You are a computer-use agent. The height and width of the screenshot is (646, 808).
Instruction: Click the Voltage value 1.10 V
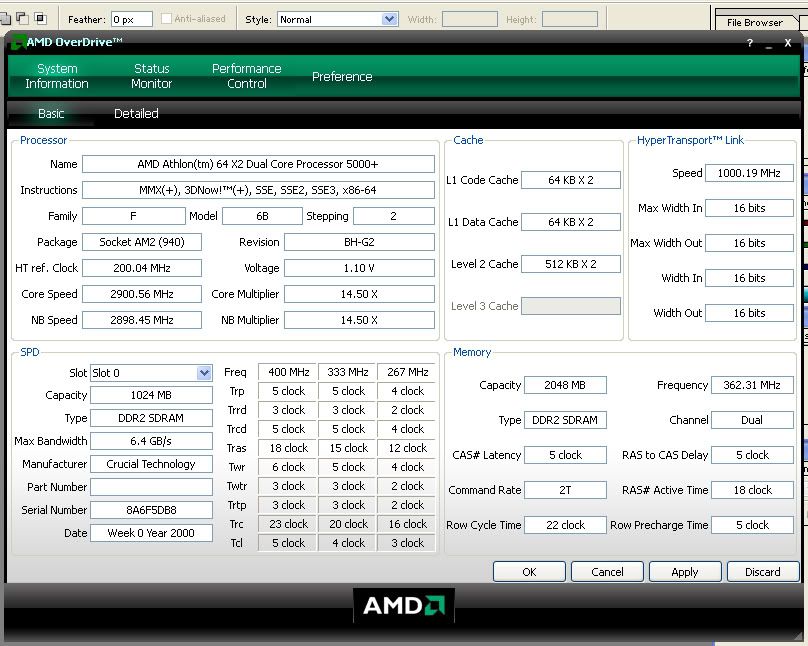tap(359, 268)
